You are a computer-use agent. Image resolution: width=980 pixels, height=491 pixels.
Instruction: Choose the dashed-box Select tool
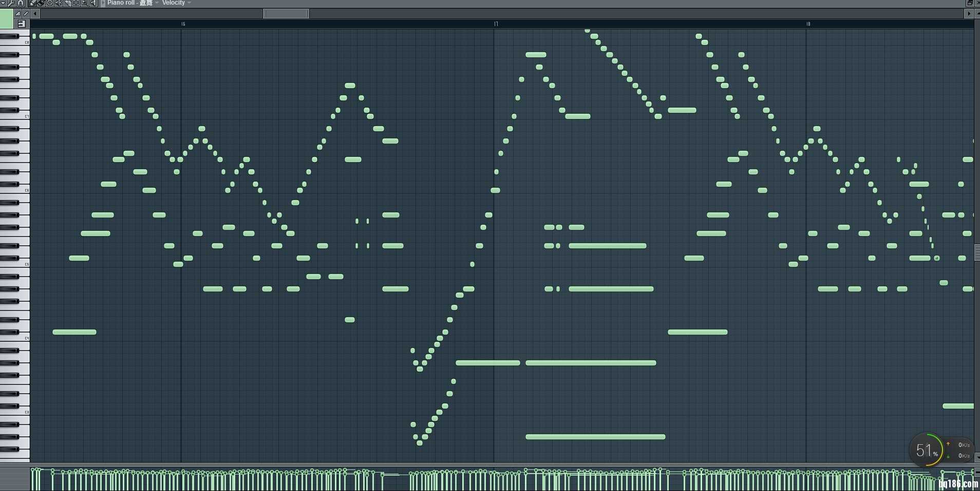pyautogui.click(x=76, y=3)
